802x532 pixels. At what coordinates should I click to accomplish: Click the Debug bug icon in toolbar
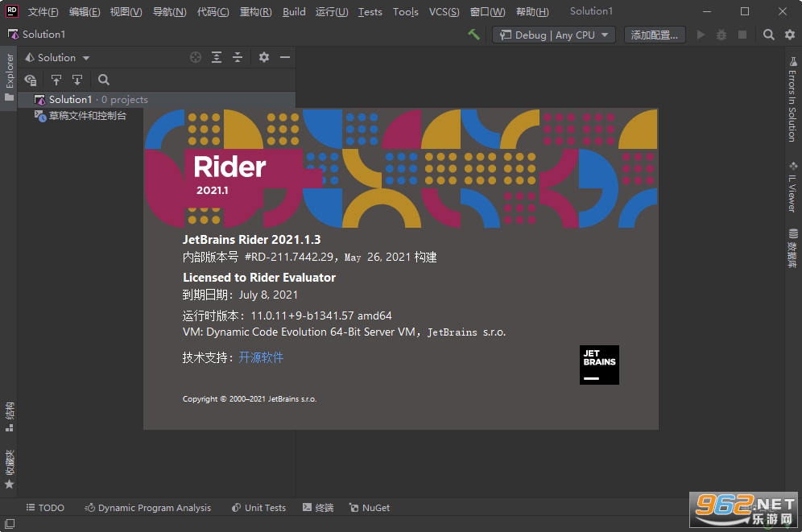pos(721,35)
